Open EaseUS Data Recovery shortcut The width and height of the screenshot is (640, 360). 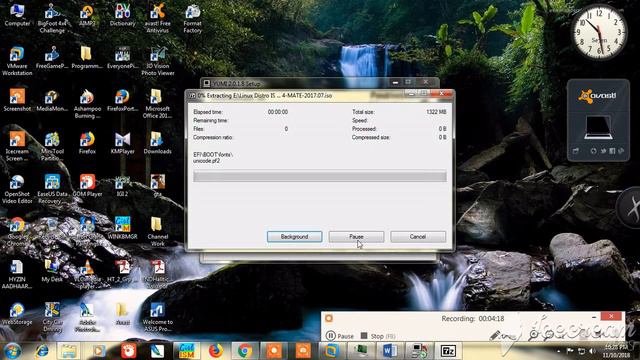pos(52,189)
